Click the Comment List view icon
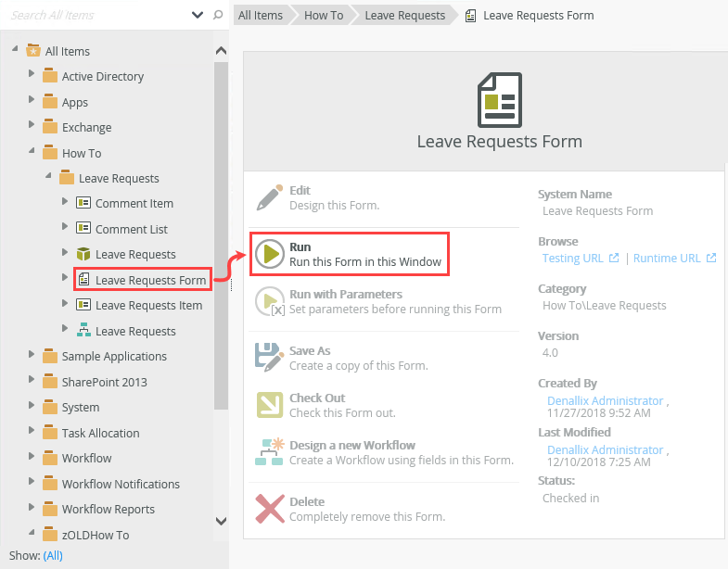This screenshot has width=728, height=569. point(83,228)
